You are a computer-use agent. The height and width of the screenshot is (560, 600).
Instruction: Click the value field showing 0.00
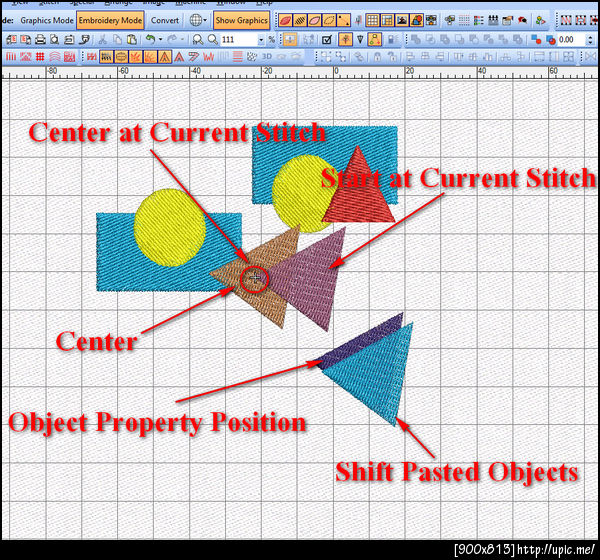point(570,40)
